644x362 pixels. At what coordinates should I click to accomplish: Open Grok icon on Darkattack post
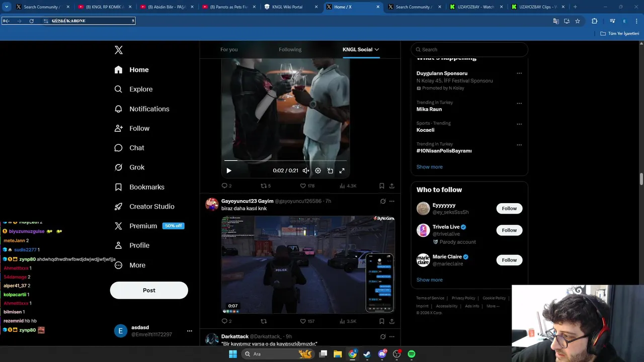[383, 336]
